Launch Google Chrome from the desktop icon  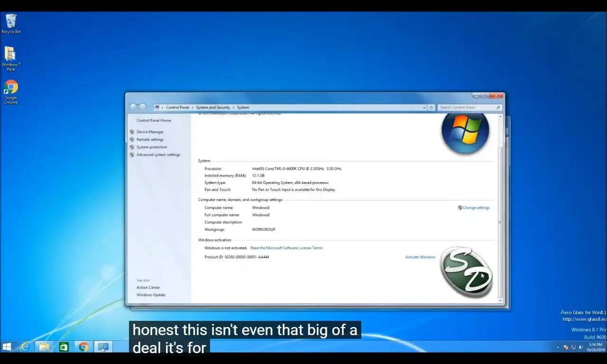(11, 92)
